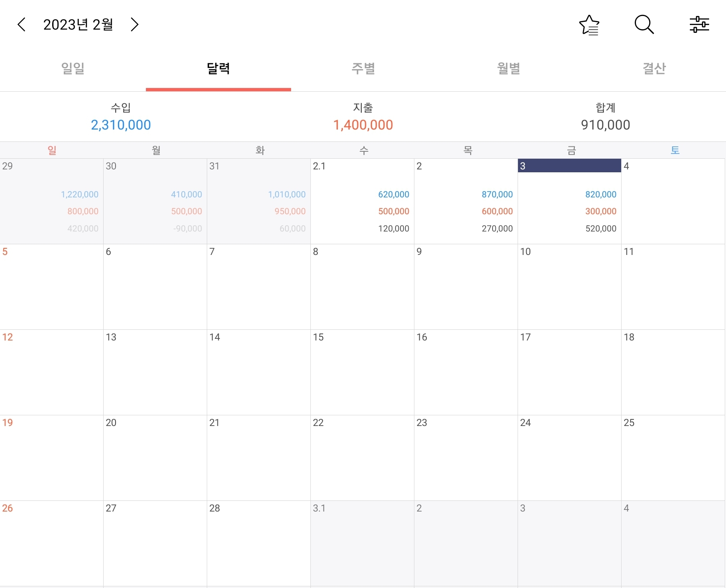The width and height of the screenshot is (726, 588).
Task: Select February 1 cell labeled 2.1
Action: [x=362, y=201]
